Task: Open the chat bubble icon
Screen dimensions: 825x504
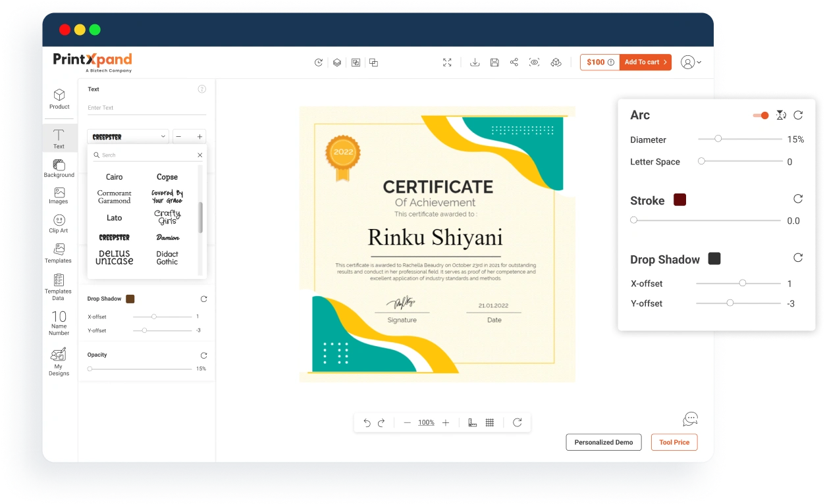Action: tap(690, 419)
